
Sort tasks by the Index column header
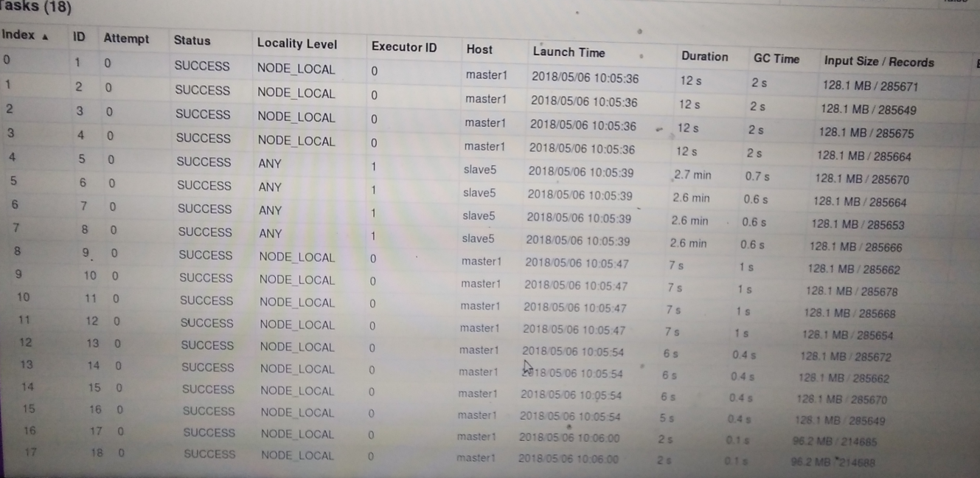pyautogui.click(x=17, y=35)
